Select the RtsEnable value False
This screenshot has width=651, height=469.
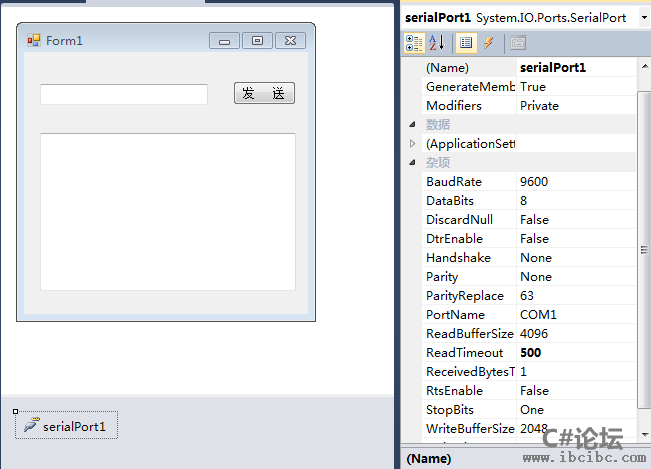tap(575, 391)
